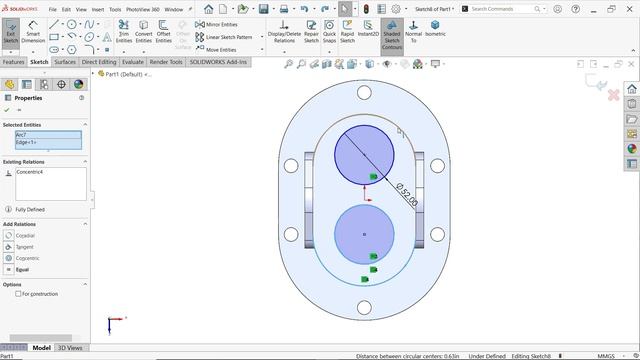Open the 3D Views bottom tab
Image resolution: width=640 pixels, height=360 pixels.
click(70, 348)
